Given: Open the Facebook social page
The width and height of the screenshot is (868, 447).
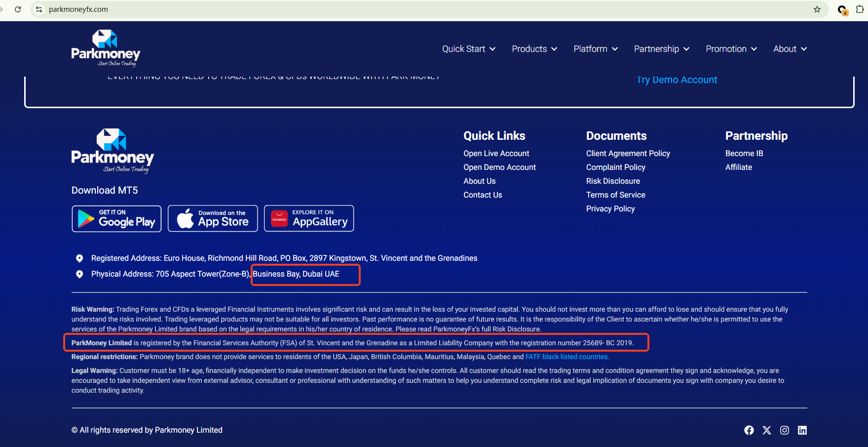Looking at the screenshot, I should (749, 430).
